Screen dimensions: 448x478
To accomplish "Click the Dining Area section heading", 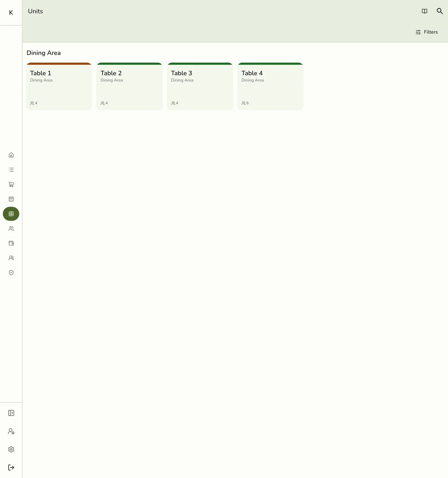I will [44, 53].
